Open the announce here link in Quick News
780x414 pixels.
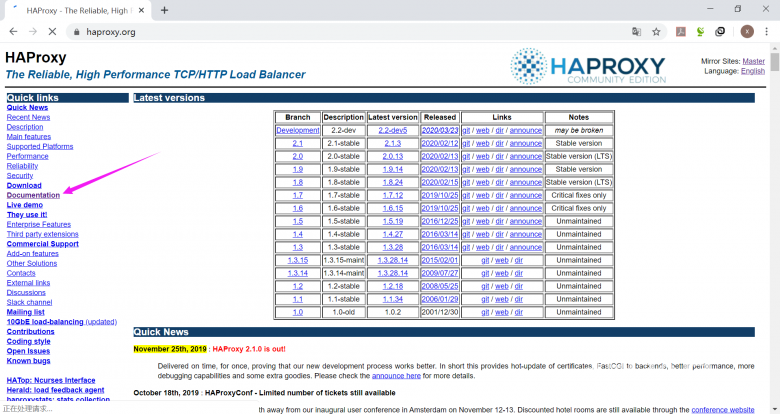pos(396,376)
